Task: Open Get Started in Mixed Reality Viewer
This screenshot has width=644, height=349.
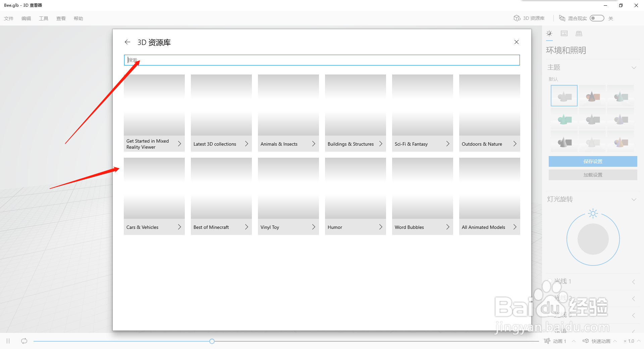Action: pyautogui.click(x=154, y=113)
